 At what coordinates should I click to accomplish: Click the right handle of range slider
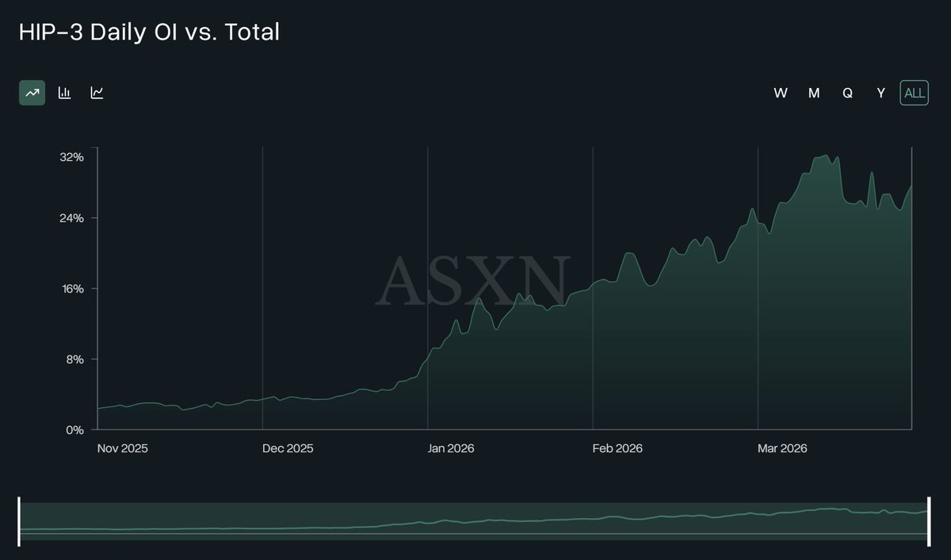(x=929, y=521)
